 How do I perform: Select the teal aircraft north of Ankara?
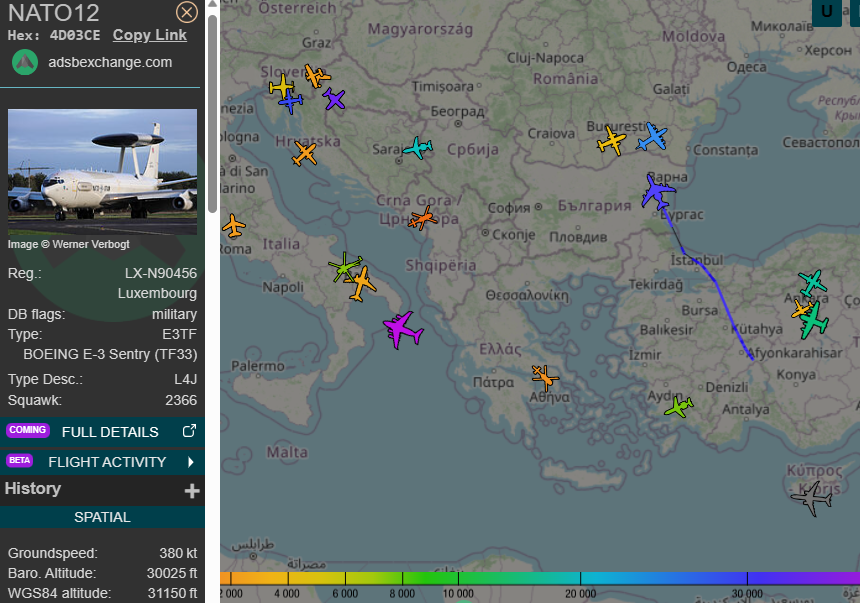[813, 283]
